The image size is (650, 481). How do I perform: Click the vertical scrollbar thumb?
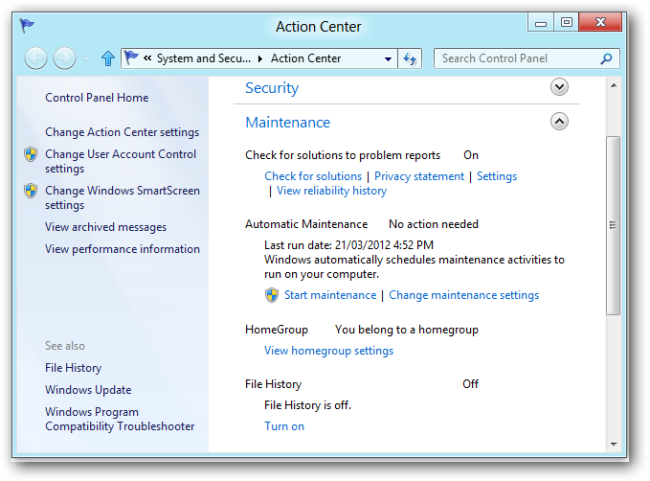[x=613, y=225]
